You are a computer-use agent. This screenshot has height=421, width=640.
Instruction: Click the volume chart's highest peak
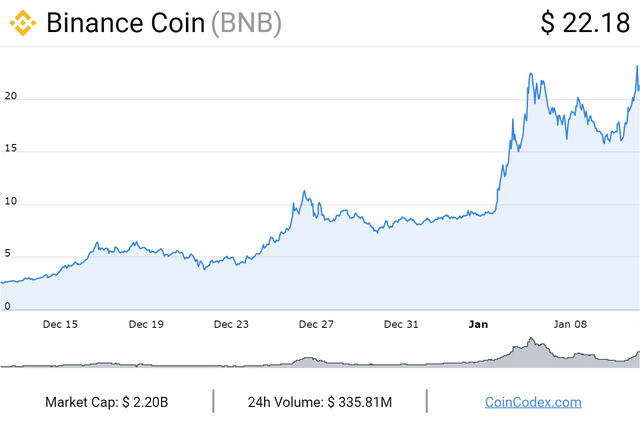pos(531,339)
